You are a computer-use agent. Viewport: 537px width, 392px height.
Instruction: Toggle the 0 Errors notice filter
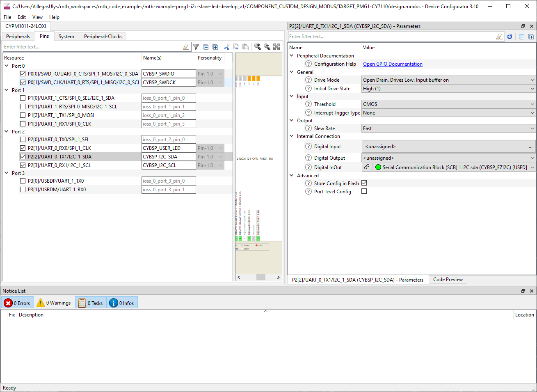18,303
